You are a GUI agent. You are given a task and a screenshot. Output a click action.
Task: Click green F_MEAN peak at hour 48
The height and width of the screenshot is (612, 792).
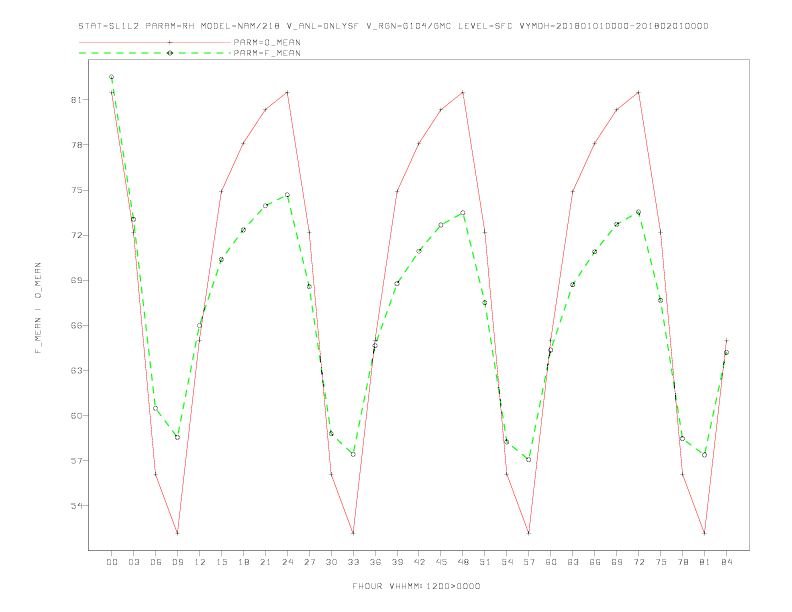[463, 213]
